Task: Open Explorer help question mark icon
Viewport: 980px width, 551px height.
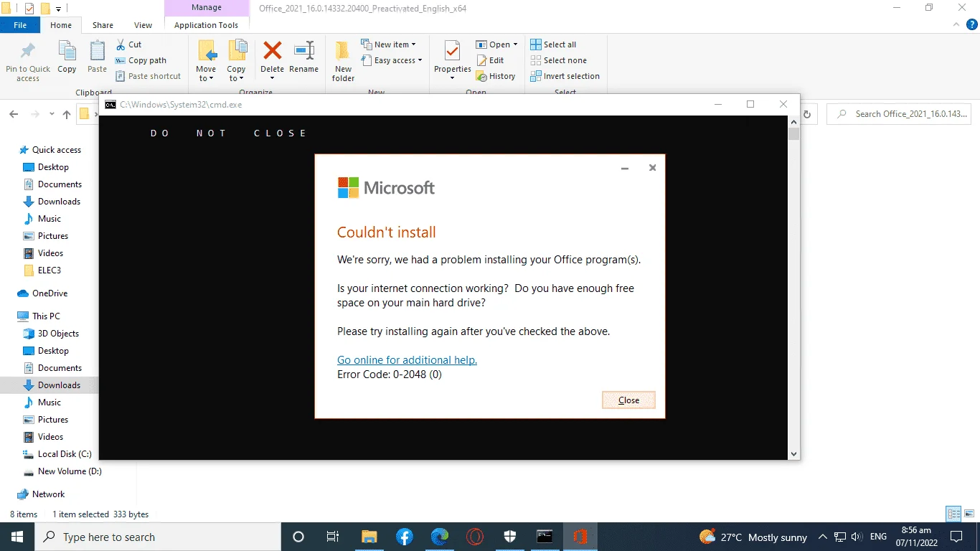Action: (972, 24)
